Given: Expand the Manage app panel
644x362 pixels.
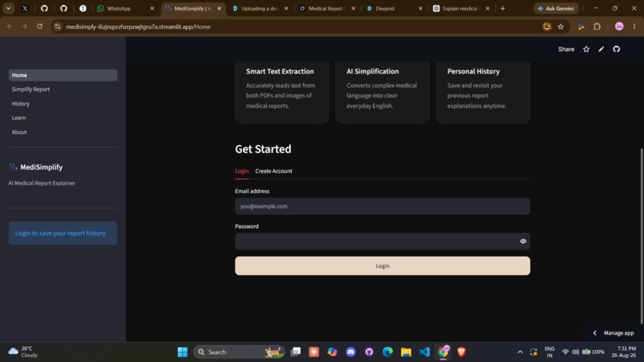Looking at the screenshot, I should (x=614, y=332).
